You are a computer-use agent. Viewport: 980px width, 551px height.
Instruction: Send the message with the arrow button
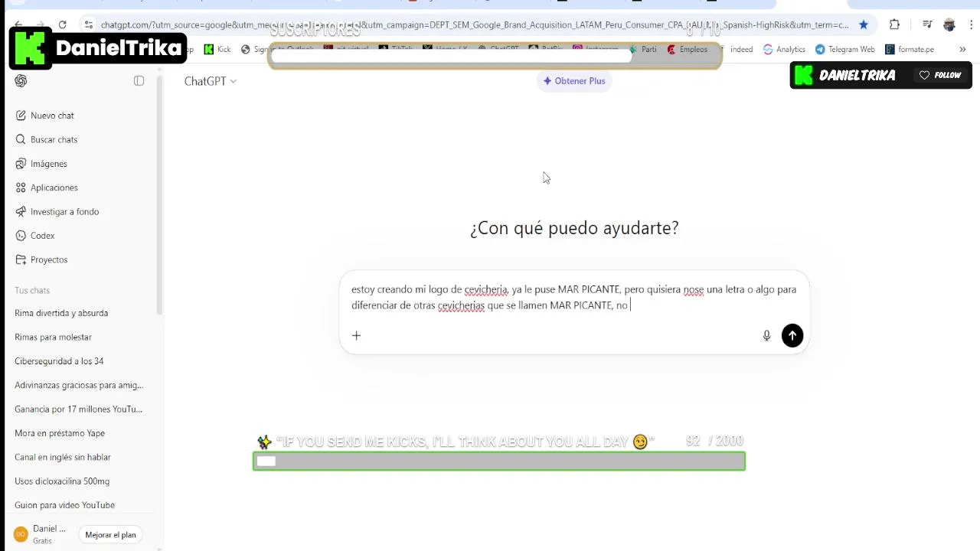click(792, 335)
